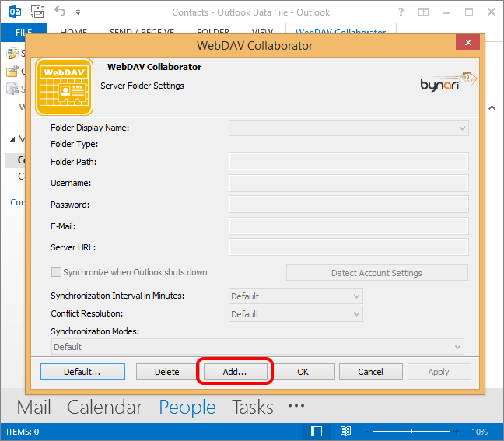Click the first WebDAV ribbon icon behind dialog

(x=13, y=54)
